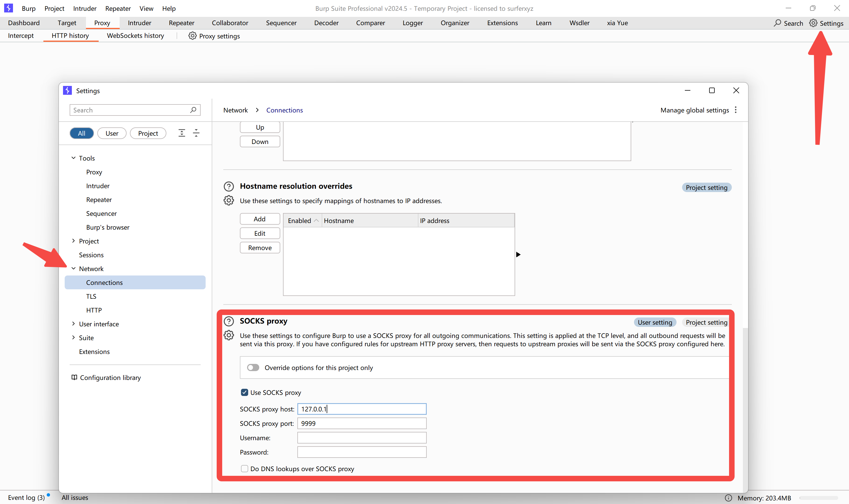Sort table by Hostname column header
The height and width of the screenshot is (504, 849).
[x=370, y=221]
